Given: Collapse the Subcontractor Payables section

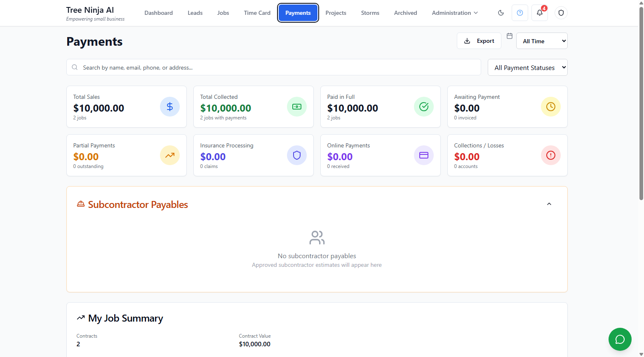Looking at the screenshot, I should pyautogui.click(x=549, y=204).
